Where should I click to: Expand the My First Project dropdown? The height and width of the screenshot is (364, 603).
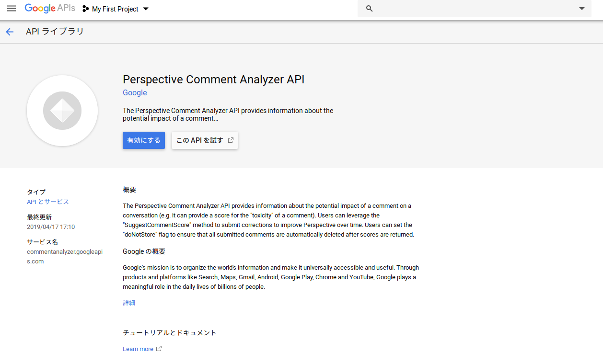146,9
